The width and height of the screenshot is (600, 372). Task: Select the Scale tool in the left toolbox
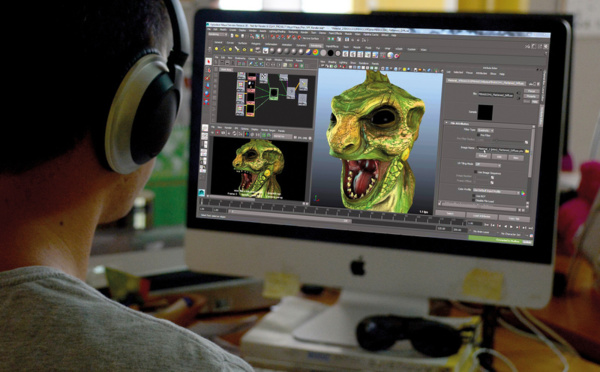click(206, 102)
